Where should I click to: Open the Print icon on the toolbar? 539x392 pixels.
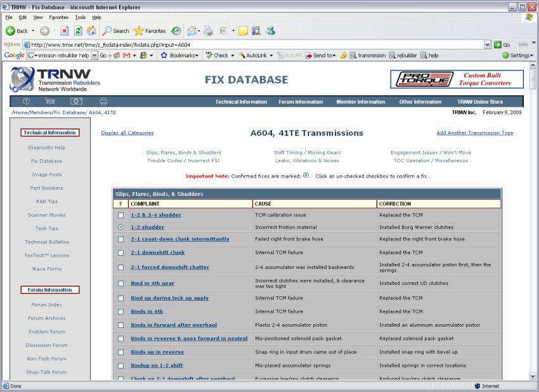(208, 30)
